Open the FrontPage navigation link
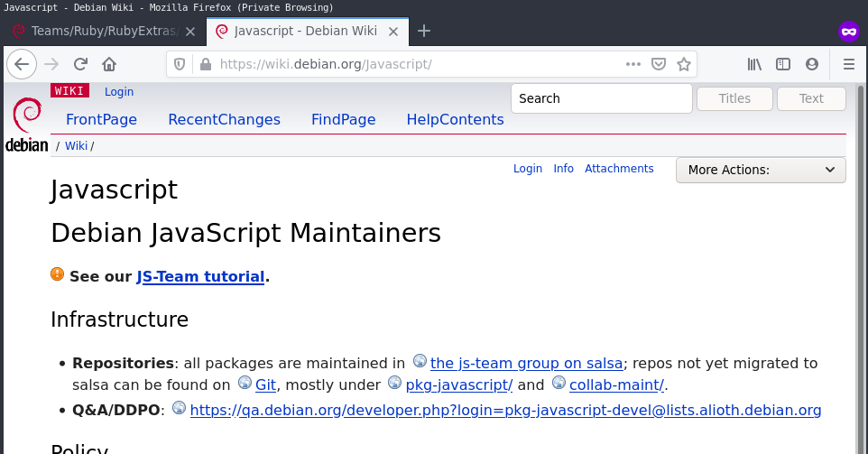This screenshot has width=868, height=454. [101, 119]
